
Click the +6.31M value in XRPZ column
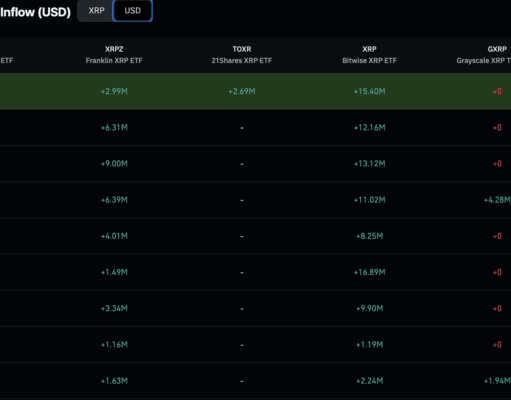[x=114, y=128]
